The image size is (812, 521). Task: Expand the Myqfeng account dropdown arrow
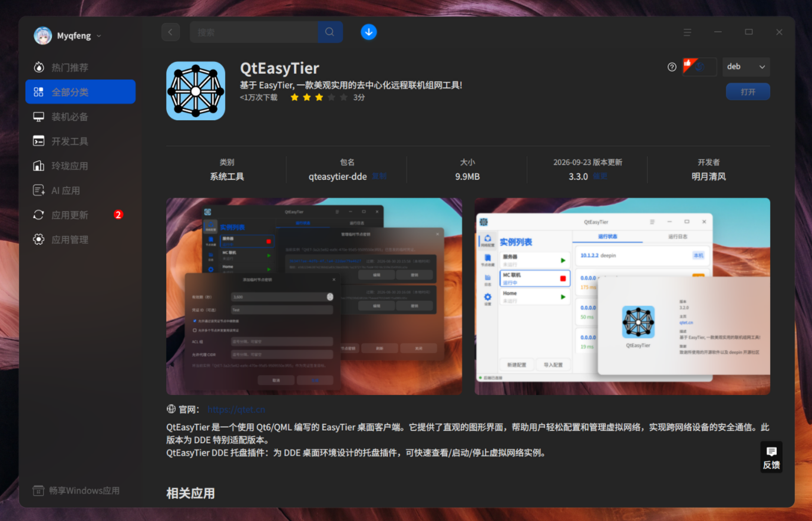point(98,36)
